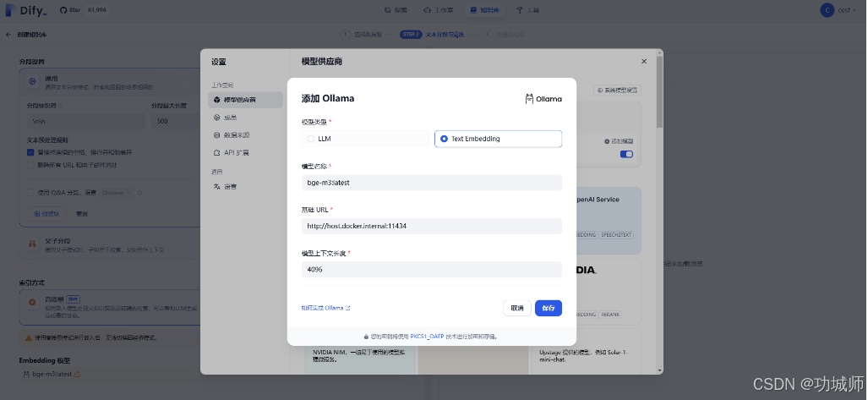Image resolution: width=868 pixels, height=400 pixels.
Task: Click the API extension puzzle icon
Action: tap(217, 152)
